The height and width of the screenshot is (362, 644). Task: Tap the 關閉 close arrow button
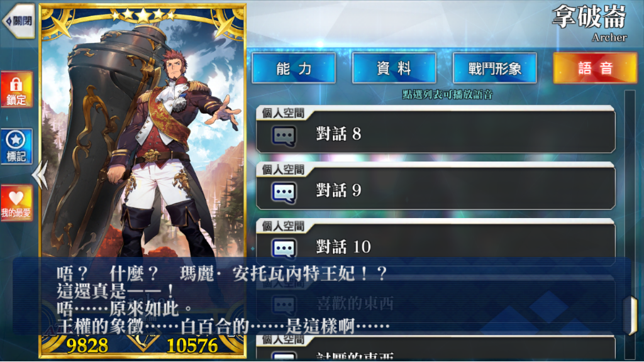click(x=19, y=21)
